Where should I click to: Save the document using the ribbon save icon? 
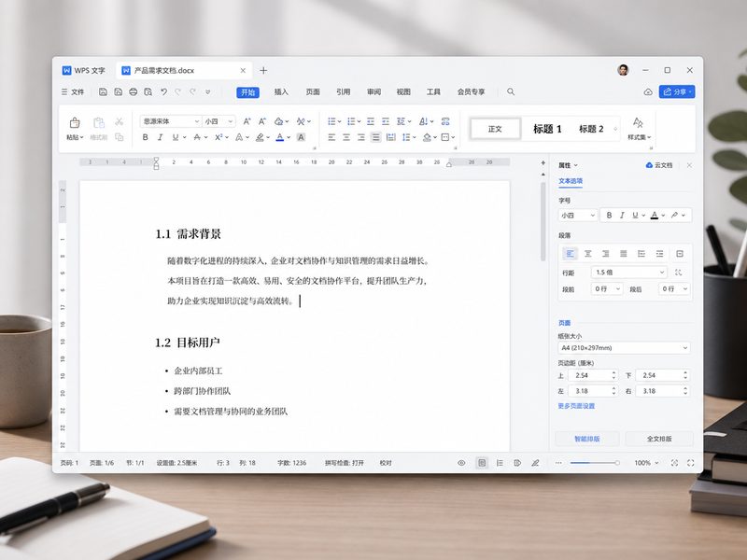pyautogui.click(x=103, y=91)
